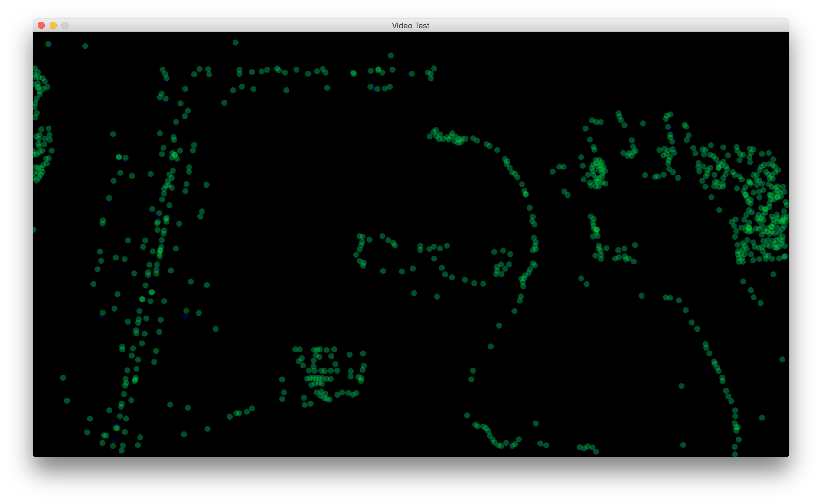
Task: Click the half-visible dot on left window edge
Action: pyautogui.click(x=34, y=229)
